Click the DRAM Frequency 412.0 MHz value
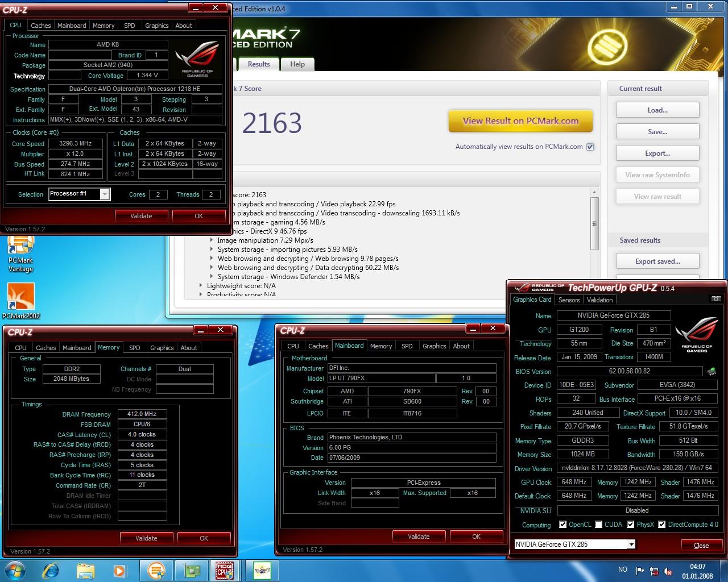This screenshot has height=582, width=728. click(x=142, y=414)
